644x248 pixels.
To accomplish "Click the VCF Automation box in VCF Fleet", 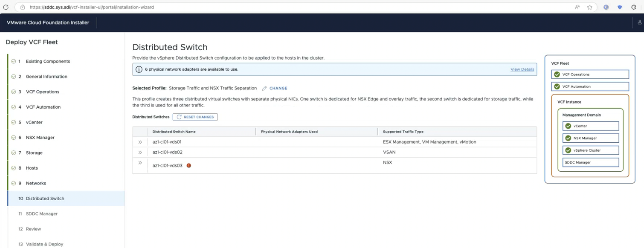I will pyautogui.click(x=590, y=87).
